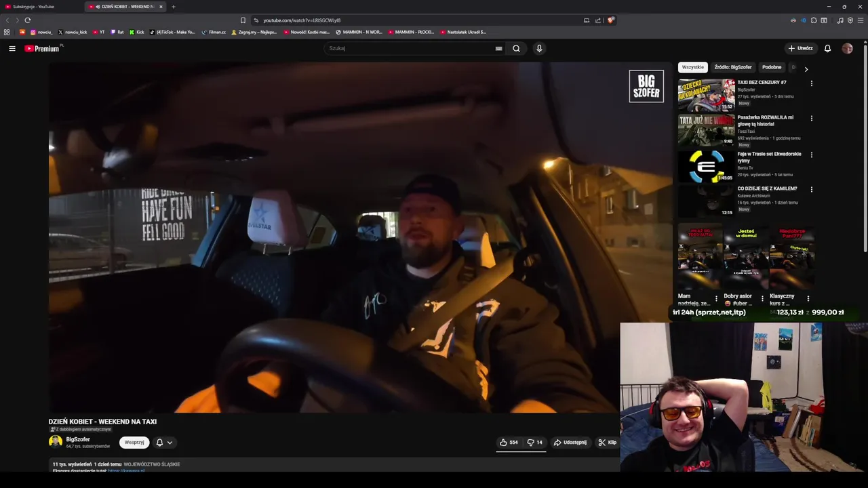
Task: Click the magnifier search button
Action: [516, 48]
